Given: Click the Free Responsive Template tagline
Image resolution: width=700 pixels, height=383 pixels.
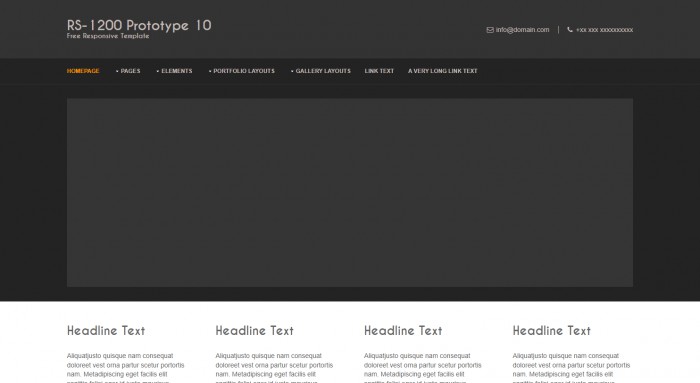Looking at the screenshot, I should point(108,36).
